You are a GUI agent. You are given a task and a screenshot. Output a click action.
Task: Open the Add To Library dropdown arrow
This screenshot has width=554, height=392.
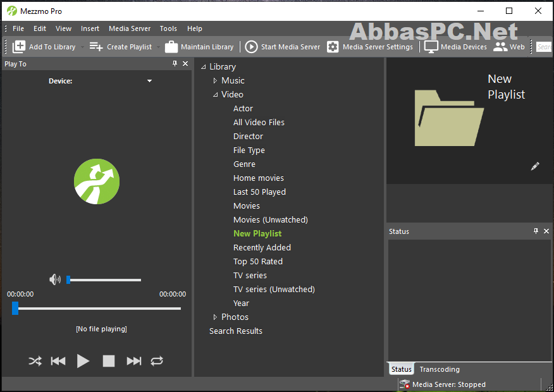pos(82,47)
